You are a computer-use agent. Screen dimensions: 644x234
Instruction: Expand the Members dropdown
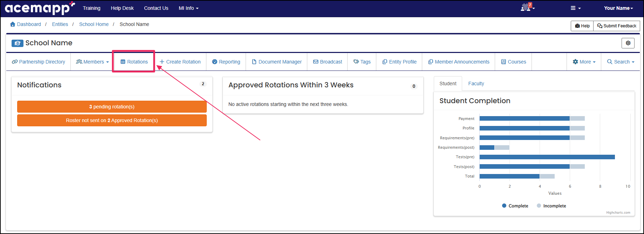coord(93,62)
